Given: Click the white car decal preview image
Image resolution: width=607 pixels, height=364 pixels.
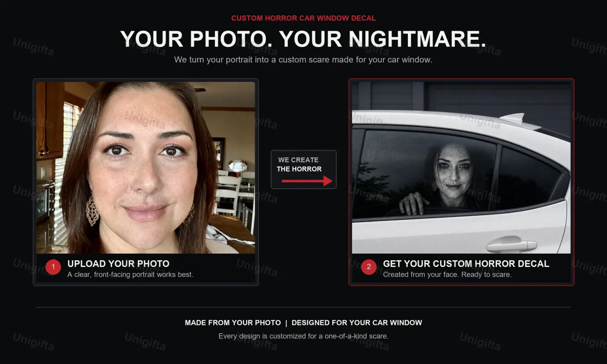Looking at the screenshot, I should (461, 168).
